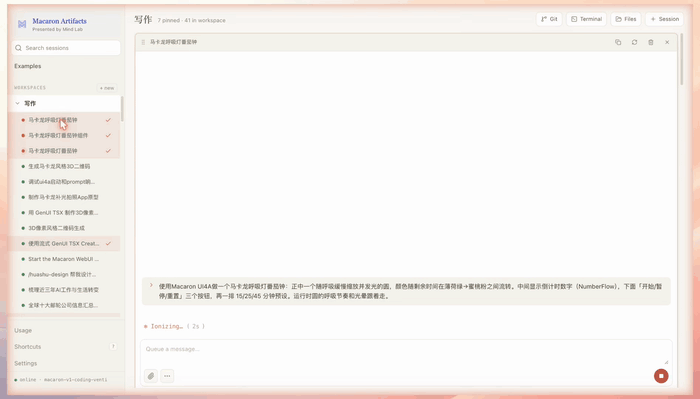This screenshot has height=399, width=700.
Task: Stop generation with the red stop button
Action: [661, 376]
